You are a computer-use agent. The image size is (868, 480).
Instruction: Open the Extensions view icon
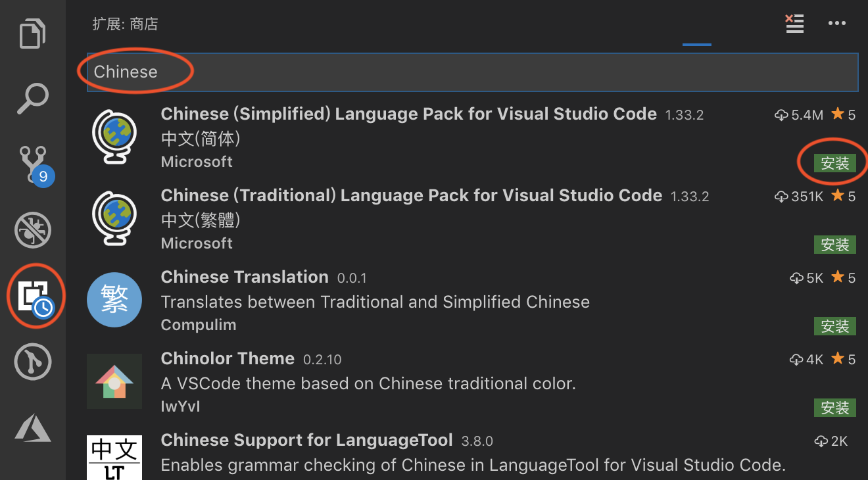(34, 297)
